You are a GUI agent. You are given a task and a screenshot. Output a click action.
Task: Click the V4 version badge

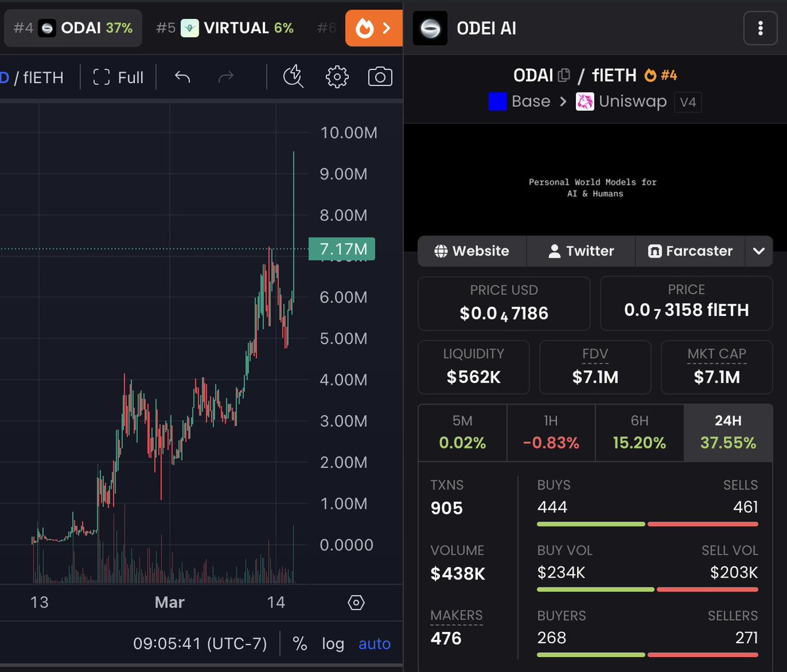click(x=688, y=102)
